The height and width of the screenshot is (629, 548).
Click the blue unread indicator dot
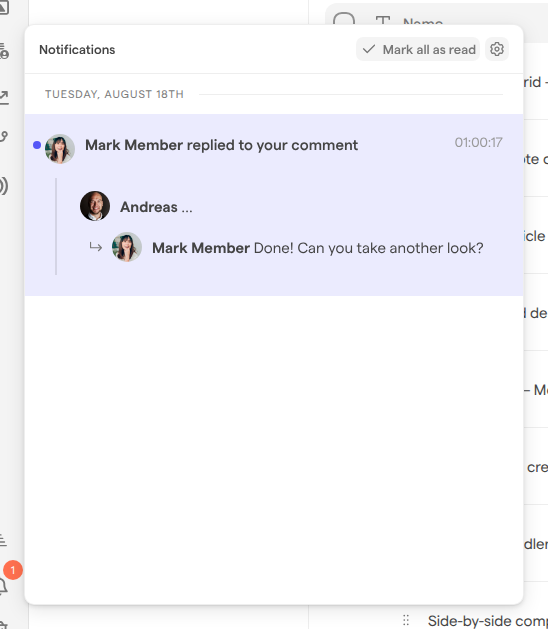coord(37,145)
